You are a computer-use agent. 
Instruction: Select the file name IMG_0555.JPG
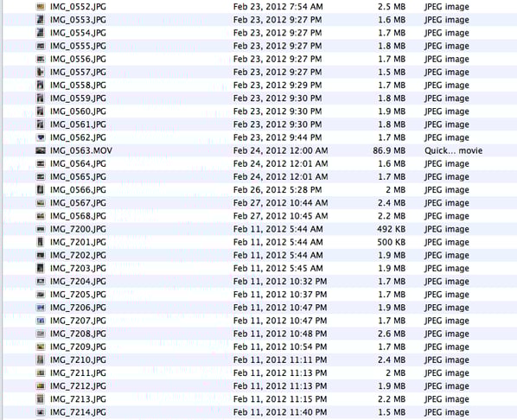[78, 46]
